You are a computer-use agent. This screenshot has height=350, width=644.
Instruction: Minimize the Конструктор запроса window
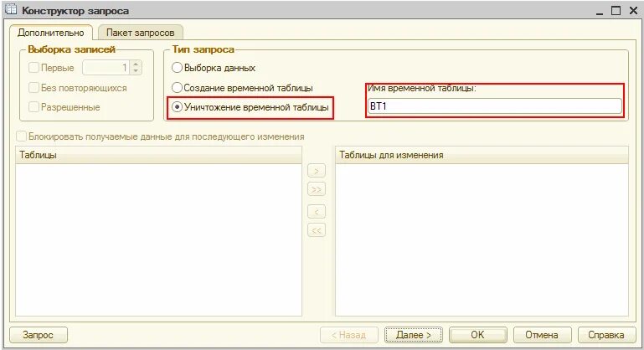point(600,12)
